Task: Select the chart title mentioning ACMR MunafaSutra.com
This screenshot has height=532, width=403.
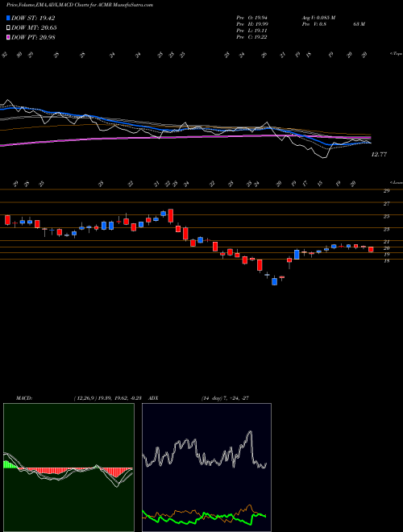Action: [x=79, y=5]
